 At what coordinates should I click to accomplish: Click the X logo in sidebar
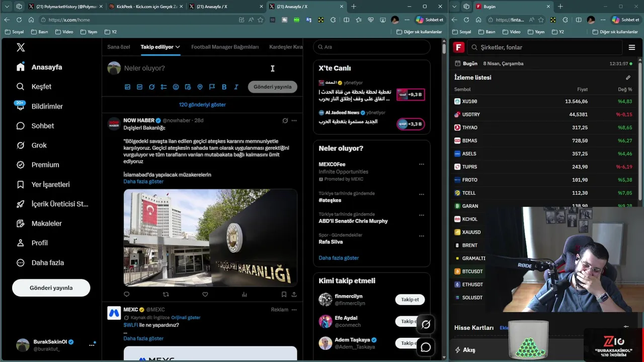[x=21, y=47]
